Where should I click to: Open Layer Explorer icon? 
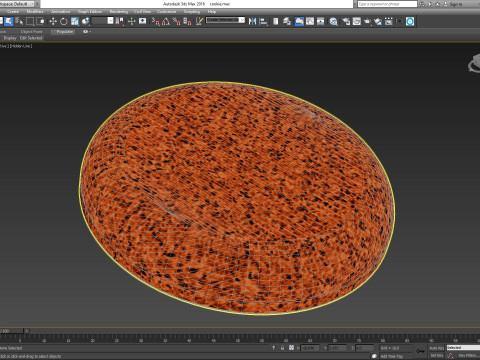click(287, 22)
